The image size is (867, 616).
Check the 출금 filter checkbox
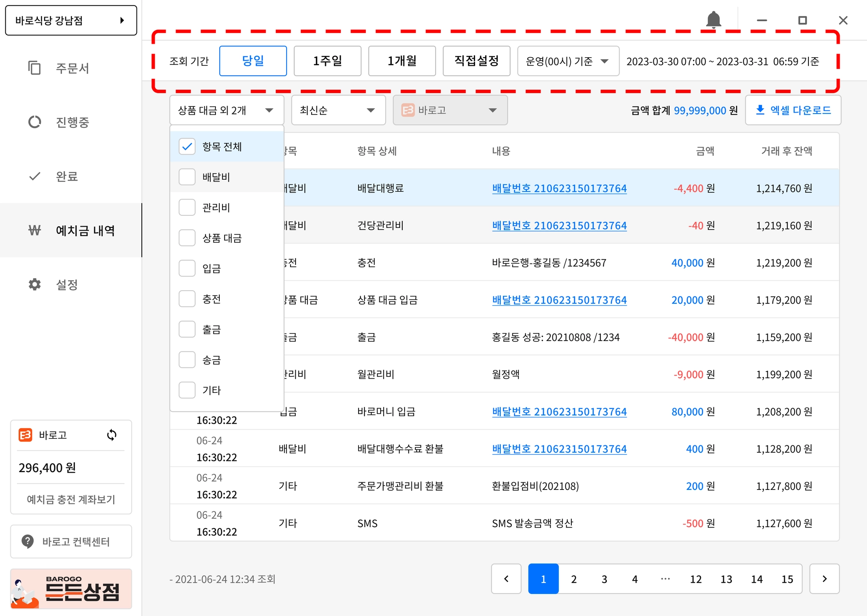coord(187,329)
